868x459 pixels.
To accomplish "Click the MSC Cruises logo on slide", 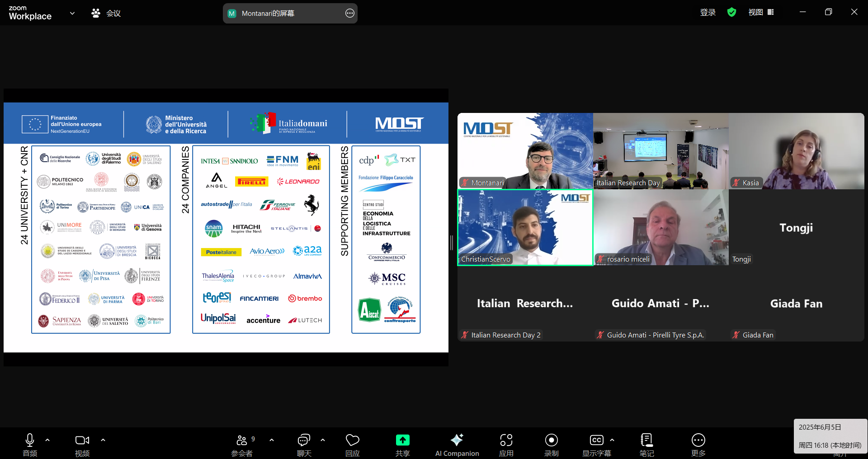I will [x=387, y=278].
